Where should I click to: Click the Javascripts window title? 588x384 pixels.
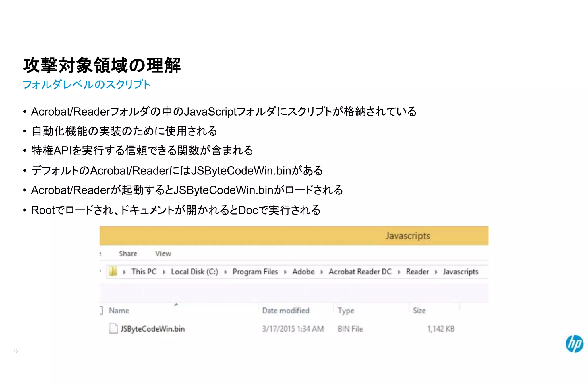(x=408, y=236)
